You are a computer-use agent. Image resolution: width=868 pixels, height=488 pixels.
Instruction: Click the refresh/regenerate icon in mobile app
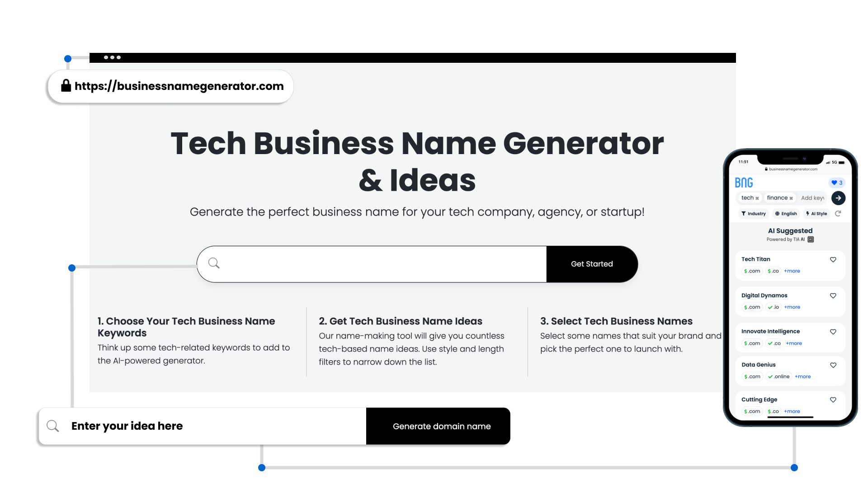pyautogui.click(x=838, y=213)
